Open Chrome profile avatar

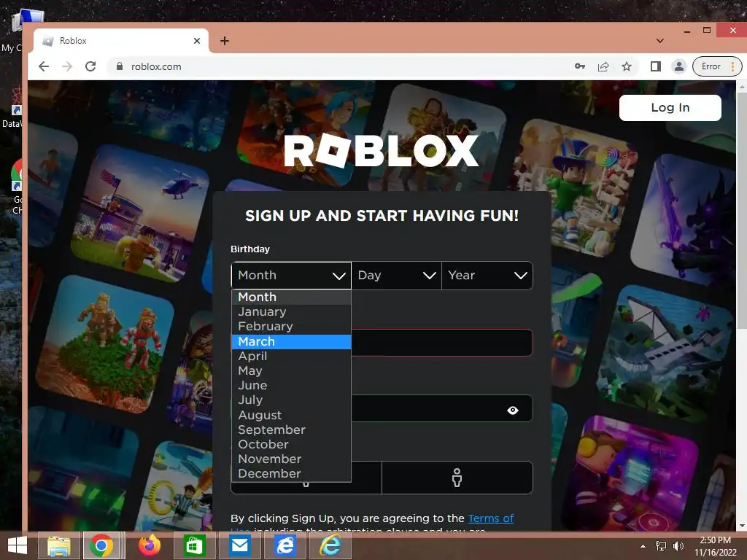(679, 66)
